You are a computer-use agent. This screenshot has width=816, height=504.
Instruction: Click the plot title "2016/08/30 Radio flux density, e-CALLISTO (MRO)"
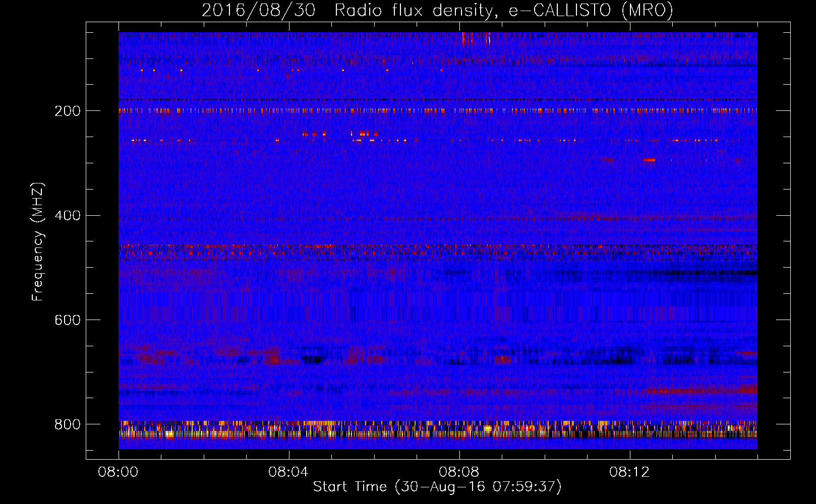[437, 10]
